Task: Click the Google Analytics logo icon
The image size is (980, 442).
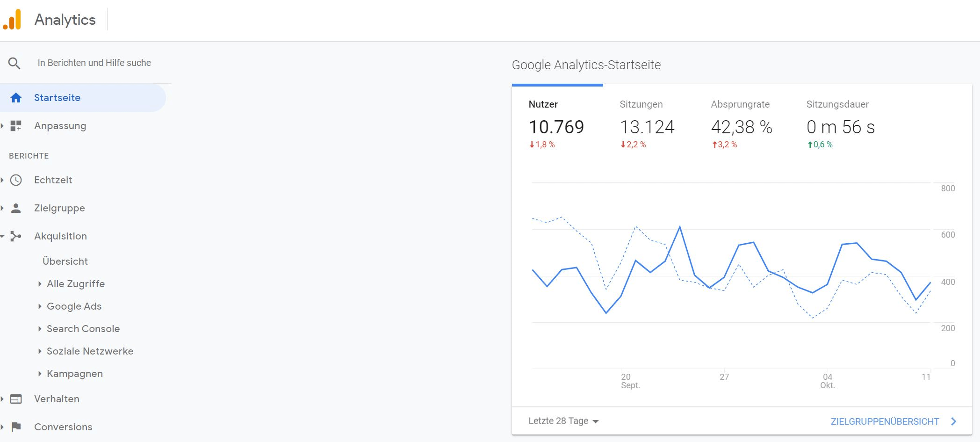Action: click(12, 20)
